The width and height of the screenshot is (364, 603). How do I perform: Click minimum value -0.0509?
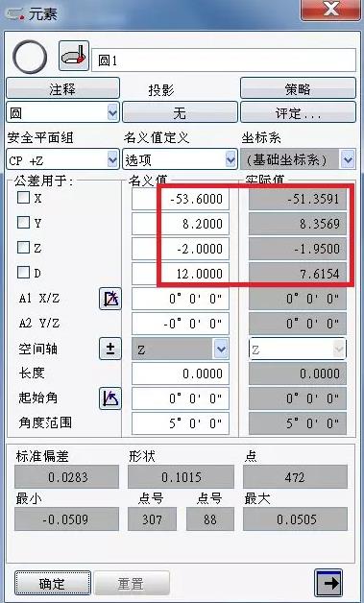66,519
